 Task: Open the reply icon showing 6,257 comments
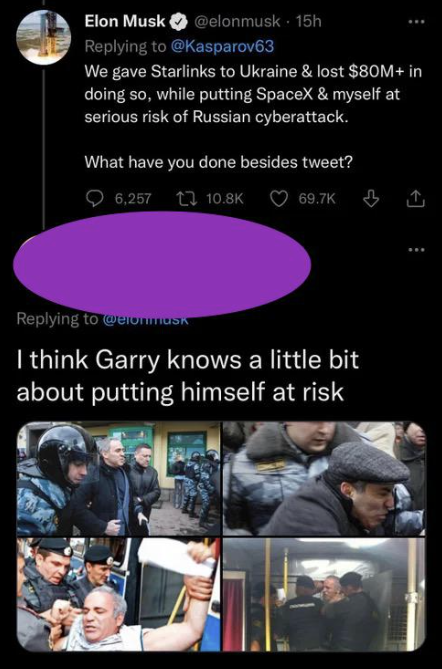(x=93, y=198)
